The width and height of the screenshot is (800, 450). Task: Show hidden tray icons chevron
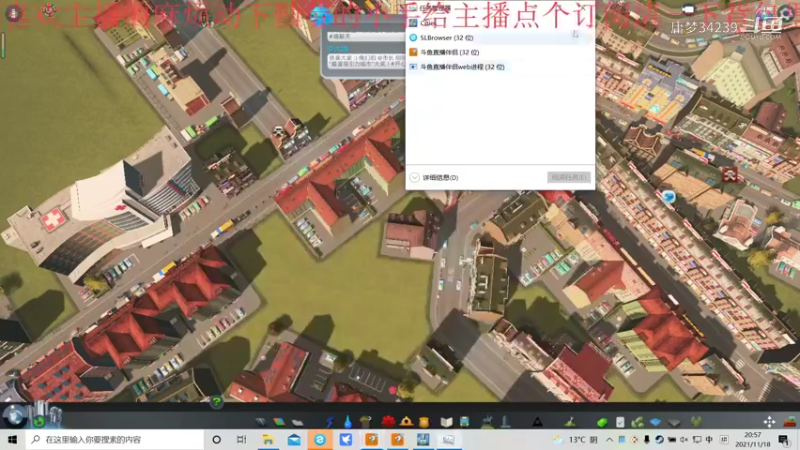609,439
